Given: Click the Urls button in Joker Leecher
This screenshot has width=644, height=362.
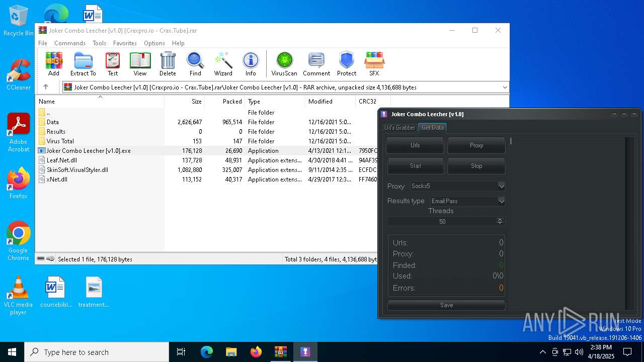Looking at the screenshot, I should point(416,145).
